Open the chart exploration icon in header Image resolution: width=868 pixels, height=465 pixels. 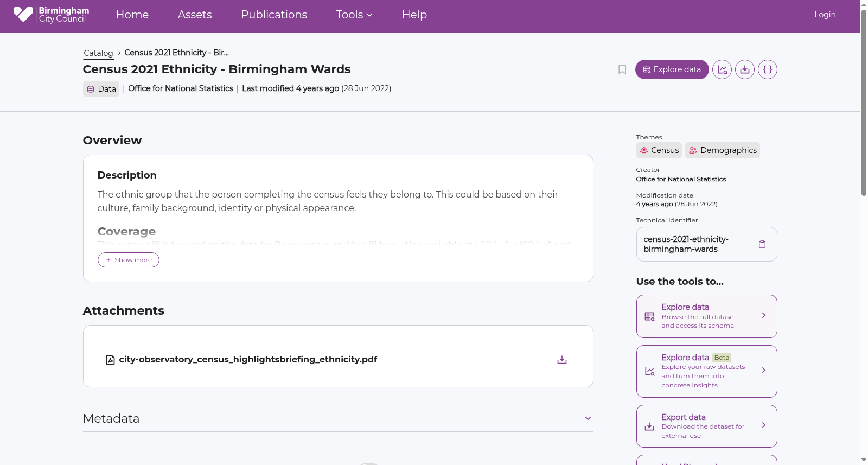[x=722, y=69]
